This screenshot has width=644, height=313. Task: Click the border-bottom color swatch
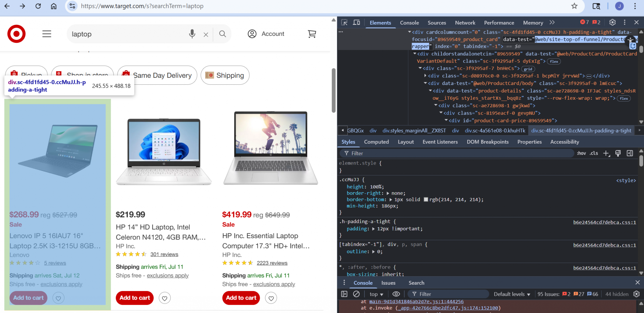(x=426, y=199)
